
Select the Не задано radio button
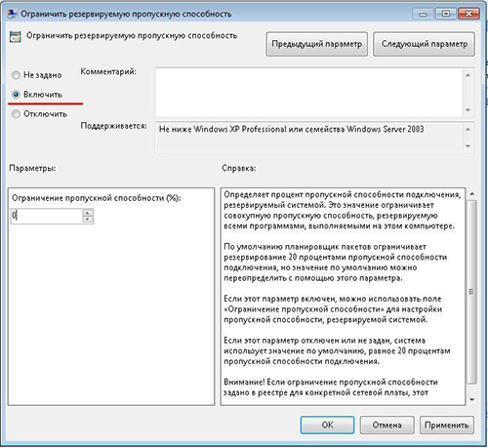coord(16,75)
